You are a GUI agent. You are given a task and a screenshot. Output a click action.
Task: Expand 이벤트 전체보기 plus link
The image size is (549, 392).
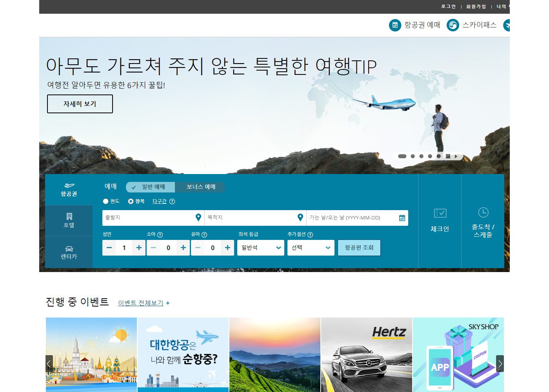pyautogui.click(x=168, y=303)
